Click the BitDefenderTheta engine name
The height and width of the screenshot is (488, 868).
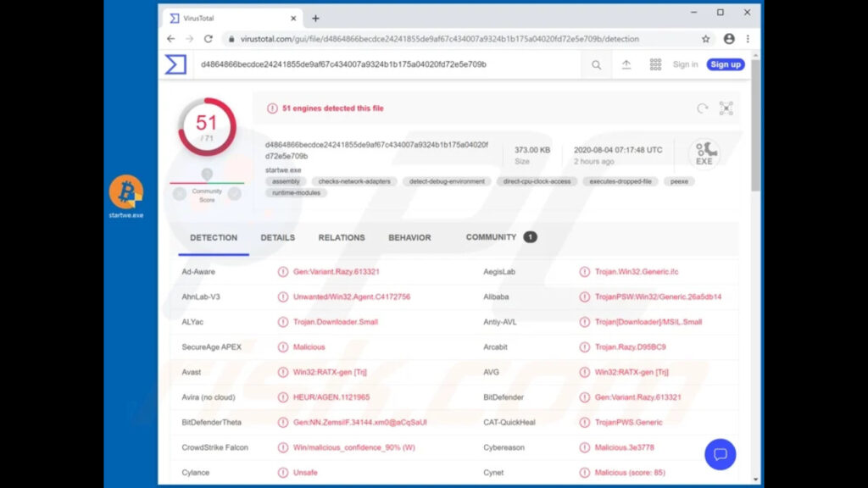(211, 422)
